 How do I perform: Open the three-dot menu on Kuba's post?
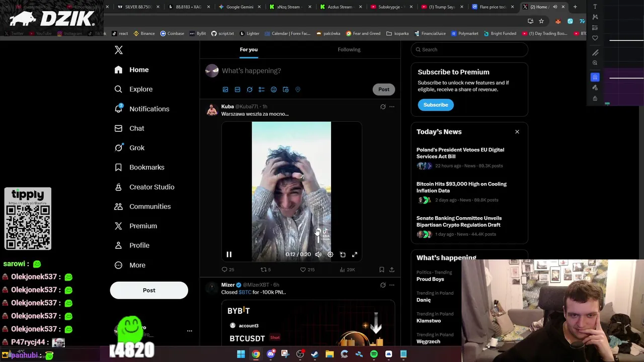[x=392, y=107]
